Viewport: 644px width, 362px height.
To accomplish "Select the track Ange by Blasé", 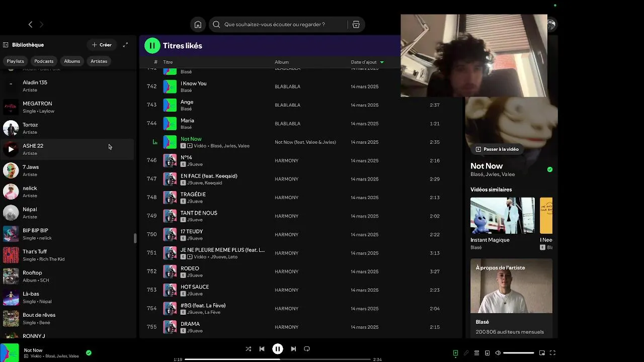I will [187, 102].
